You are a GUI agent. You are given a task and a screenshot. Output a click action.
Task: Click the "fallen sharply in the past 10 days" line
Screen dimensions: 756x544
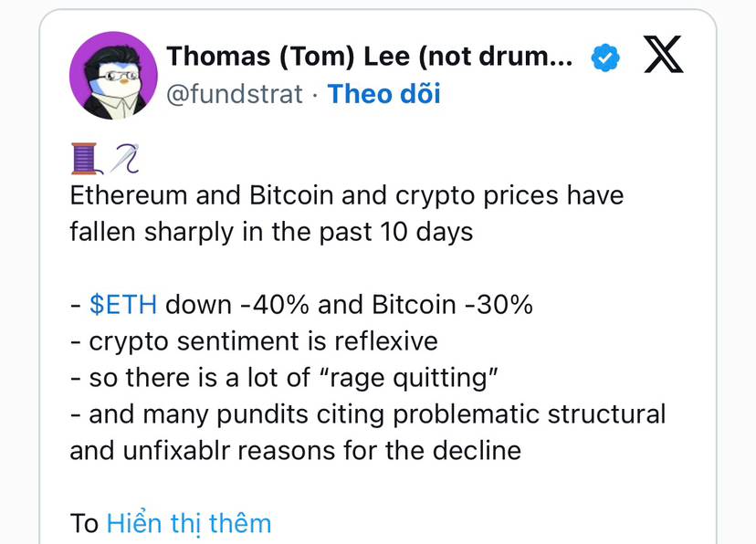(271, 232)
